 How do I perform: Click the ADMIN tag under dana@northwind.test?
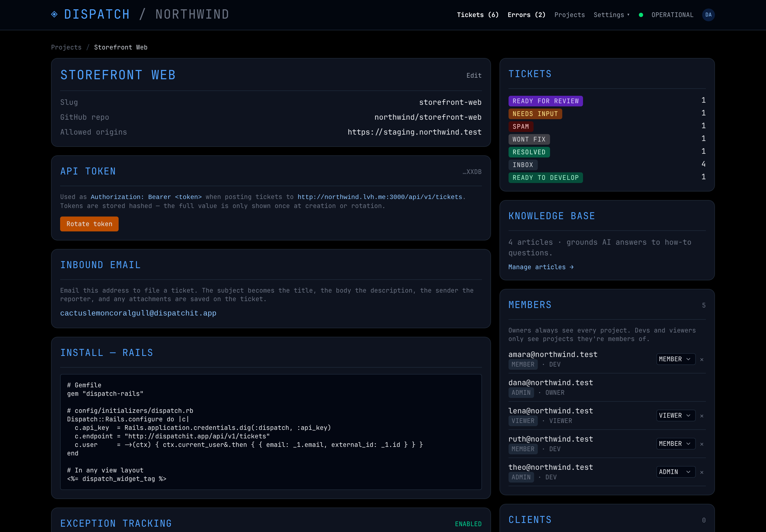point(521,393)
